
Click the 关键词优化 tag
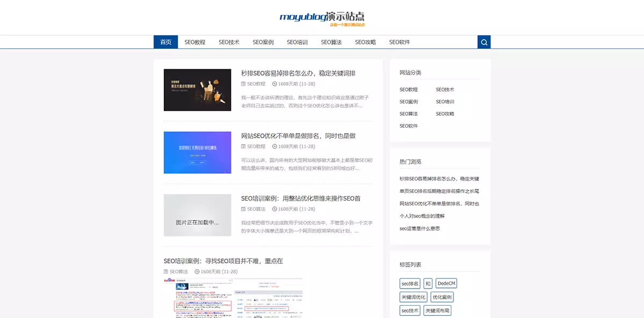point(413,297)
